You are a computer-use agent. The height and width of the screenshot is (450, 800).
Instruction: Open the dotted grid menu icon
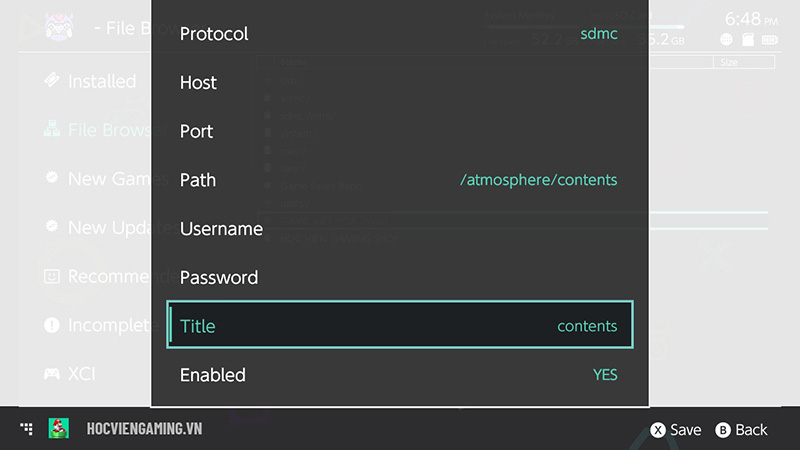[27, 429]
